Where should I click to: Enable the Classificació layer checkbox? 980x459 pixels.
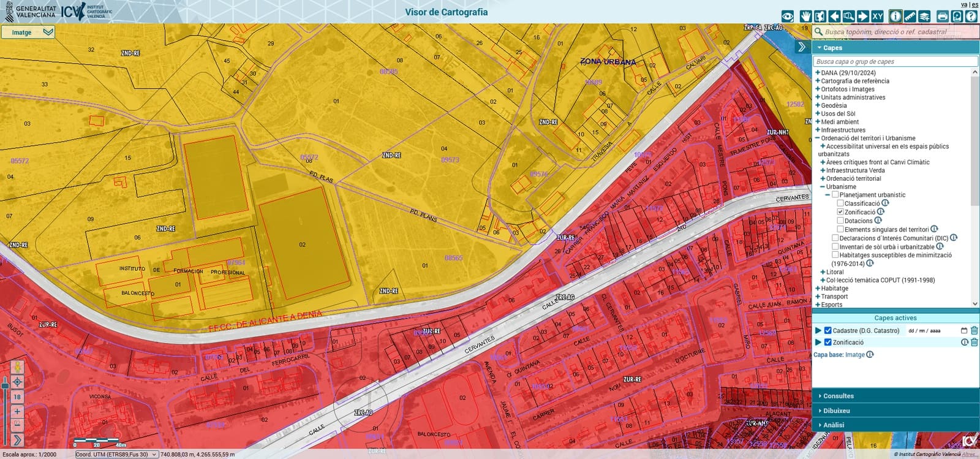click(x=840, y=203)
